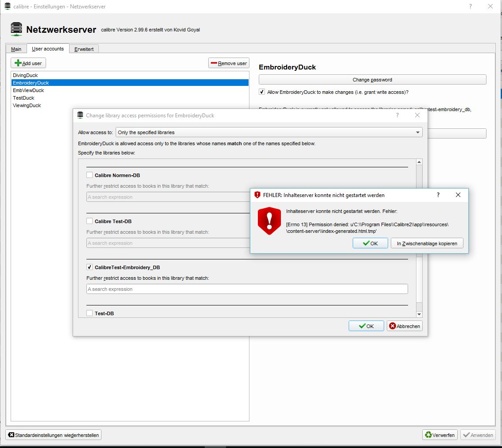Toggle write access checkbox for EmbroideryDuck

[262, 92]
